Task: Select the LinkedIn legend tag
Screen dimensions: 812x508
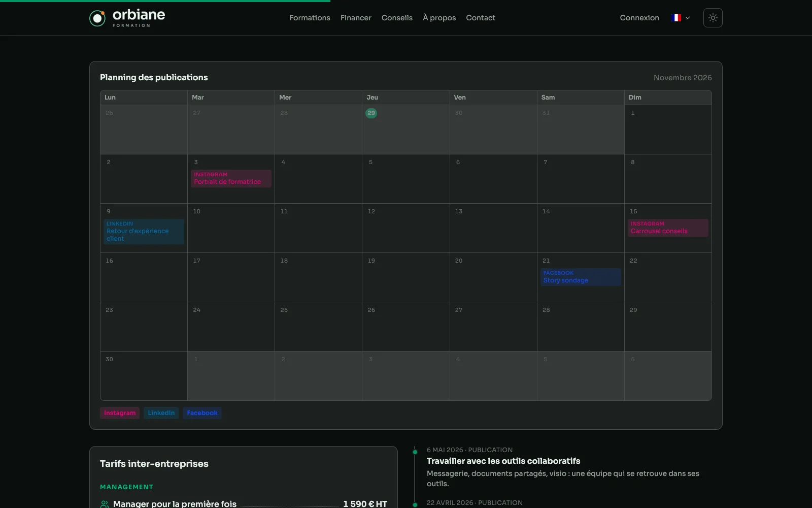Action: [x=161, y=413]
